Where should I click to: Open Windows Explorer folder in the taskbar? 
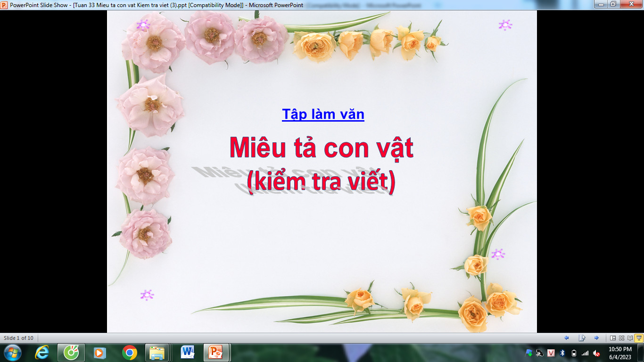pyautogui.click(x=157, y=353)
